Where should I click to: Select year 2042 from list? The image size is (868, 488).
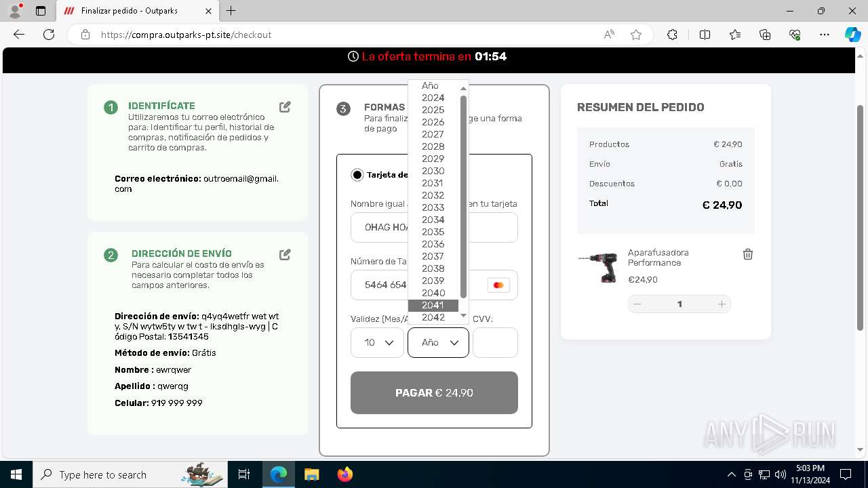tap(433, 317)
